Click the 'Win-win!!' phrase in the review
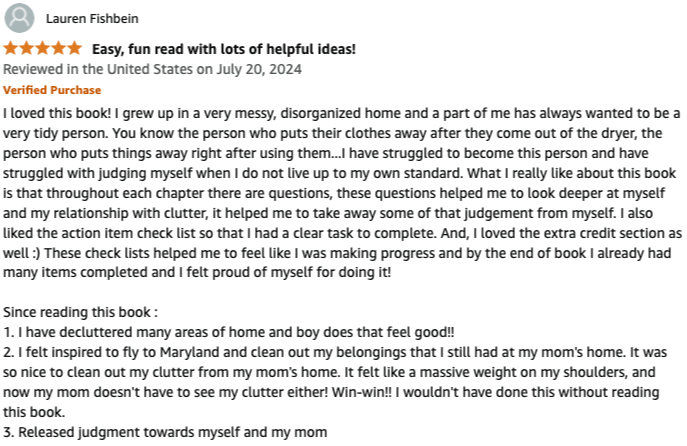Screen dimensions: 687x446 362,392
